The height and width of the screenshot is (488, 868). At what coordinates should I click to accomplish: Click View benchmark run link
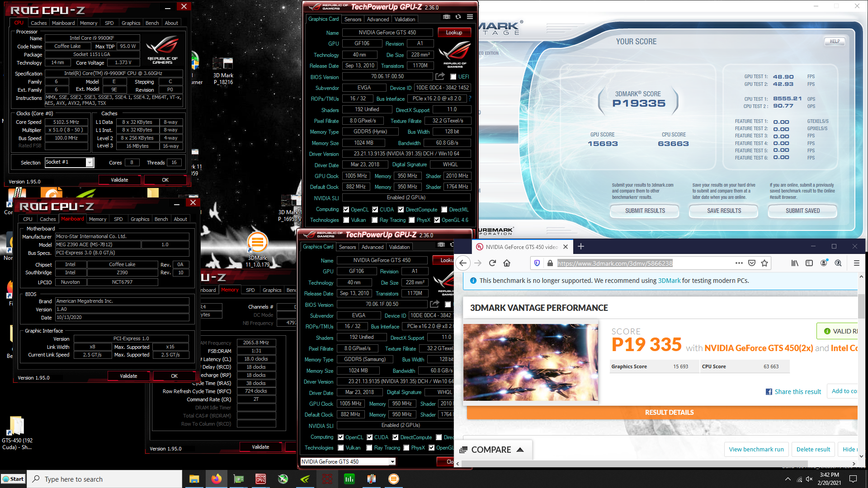tap(756, 449)
